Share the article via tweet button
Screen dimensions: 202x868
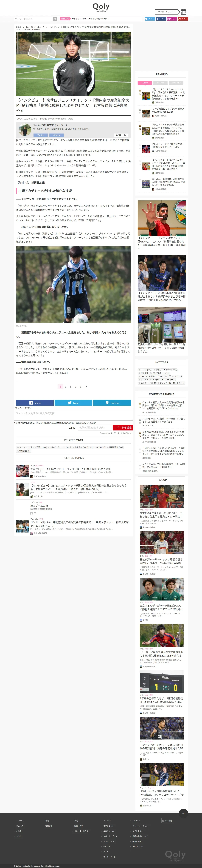tap(73, 403)
